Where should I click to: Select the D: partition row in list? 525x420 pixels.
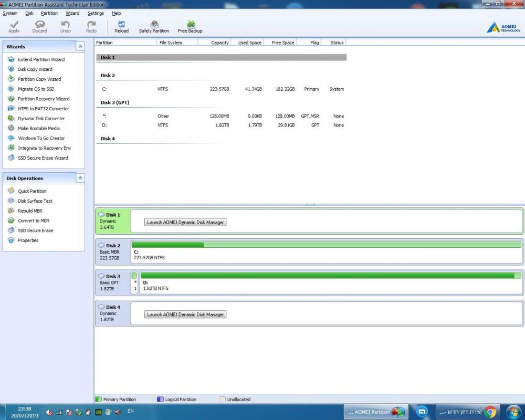(x=222, y=125)
